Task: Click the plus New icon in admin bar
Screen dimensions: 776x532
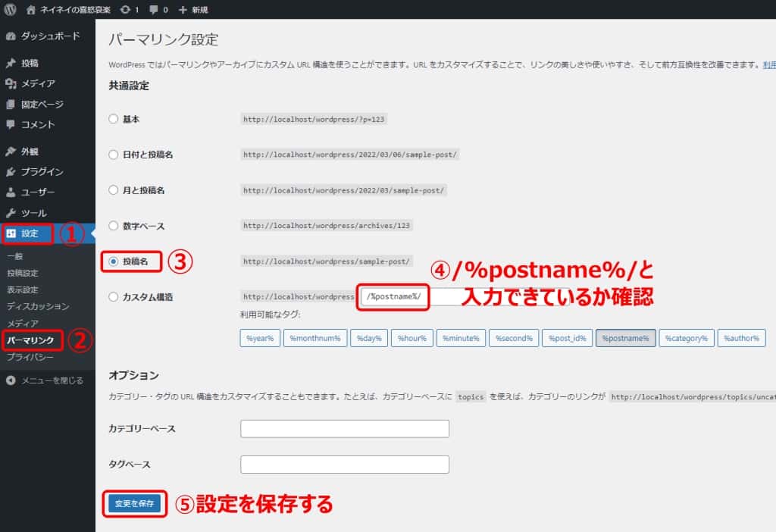Action: [x=183, y=10]
